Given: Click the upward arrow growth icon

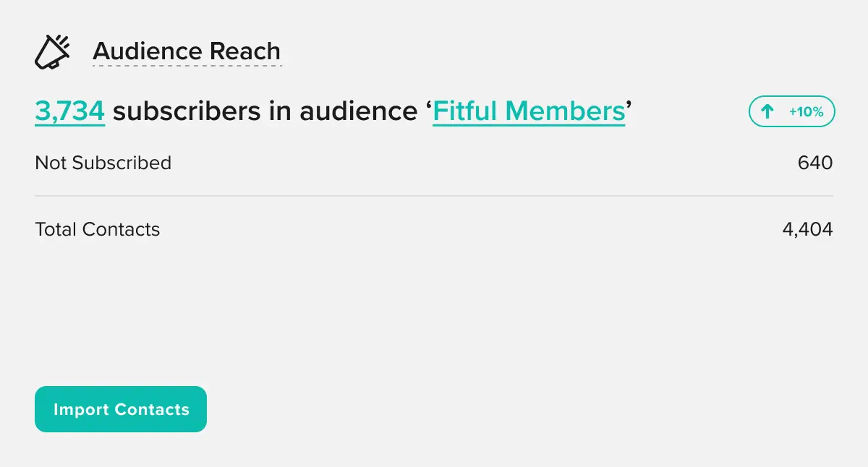Looking at the screenshot, I should point(767,112).
